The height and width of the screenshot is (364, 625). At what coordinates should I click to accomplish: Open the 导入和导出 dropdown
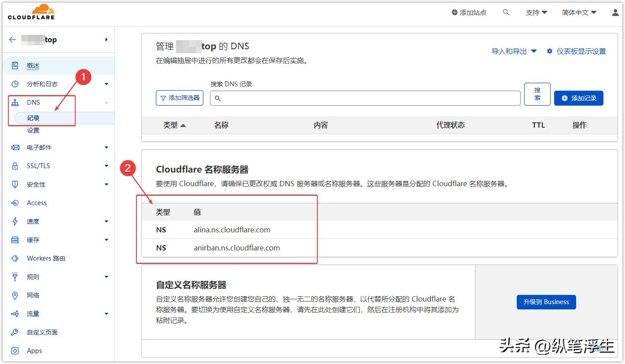pyautogui.click(x=514, y=51)
